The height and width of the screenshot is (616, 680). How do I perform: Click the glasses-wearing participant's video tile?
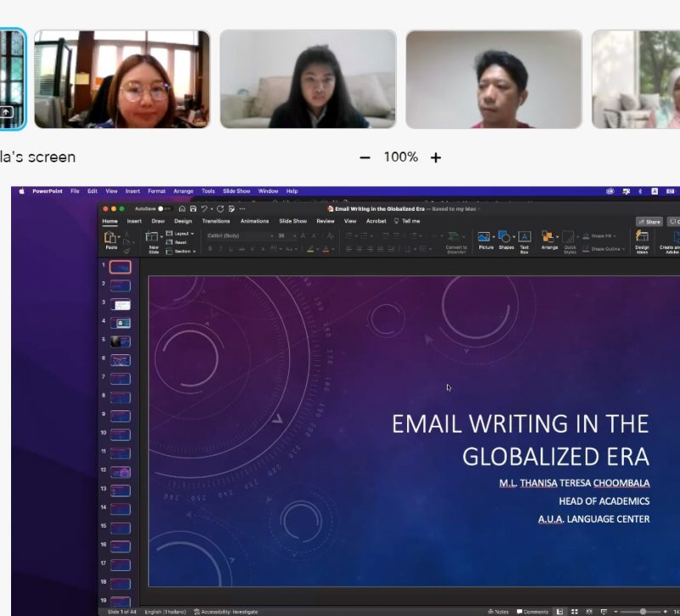point(122,79)
